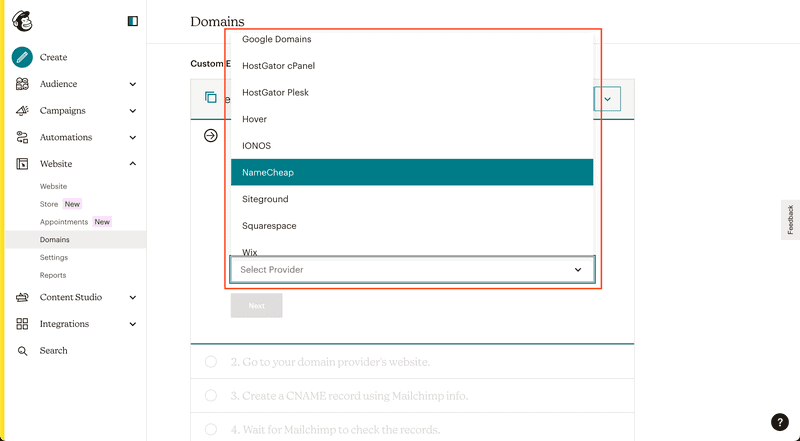Open the Settings submenu link
Viewport: 800px width, 441px height.
click(x=54, y=257)
